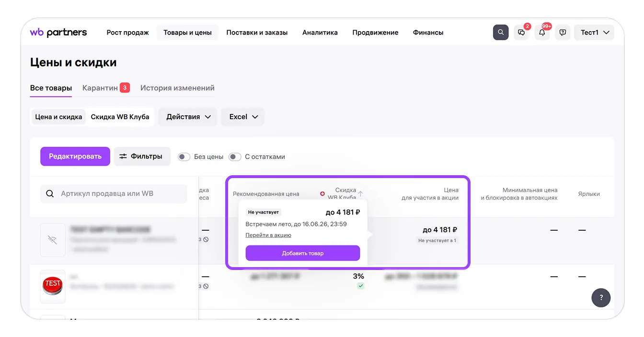Viewport: 644px width, 337px height.
Task: Toggle the С остатками switch
Action: coord(235,157)
